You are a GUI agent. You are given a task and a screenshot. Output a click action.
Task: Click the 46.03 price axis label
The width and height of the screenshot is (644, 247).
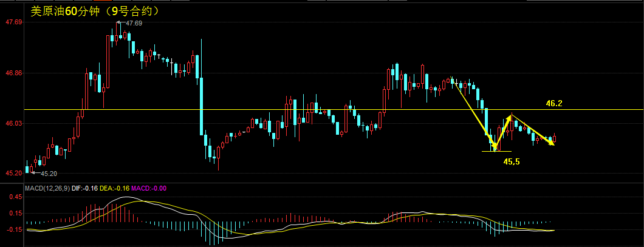pyautogui.click(x=13, y=123)
